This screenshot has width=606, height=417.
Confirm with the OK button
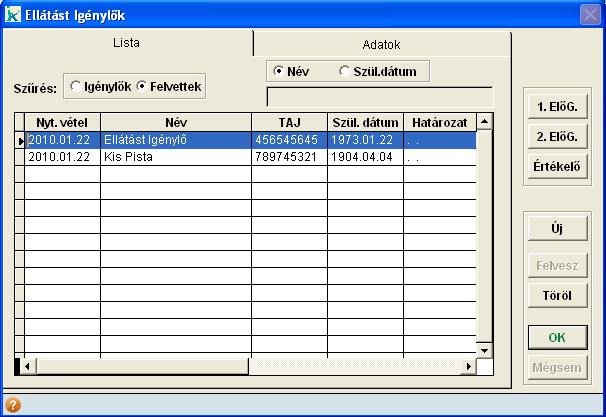555,337
